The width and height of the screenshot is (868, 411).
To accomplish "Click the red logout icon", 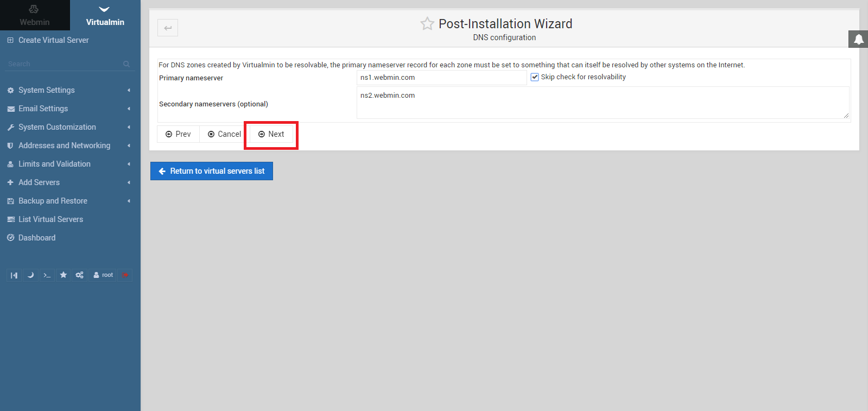I will coord(125,275).
